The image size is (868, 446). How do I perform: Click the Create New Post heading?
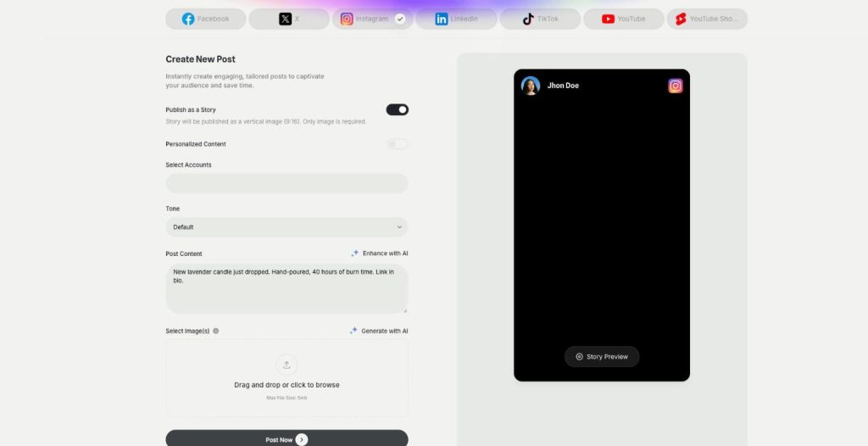[200, 59]
